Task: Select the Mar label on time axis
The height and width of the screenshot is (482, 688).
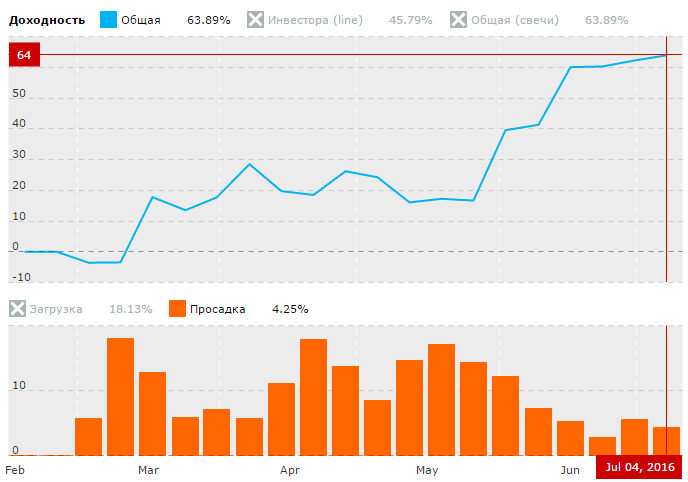Action: click(x=148, y=469)
